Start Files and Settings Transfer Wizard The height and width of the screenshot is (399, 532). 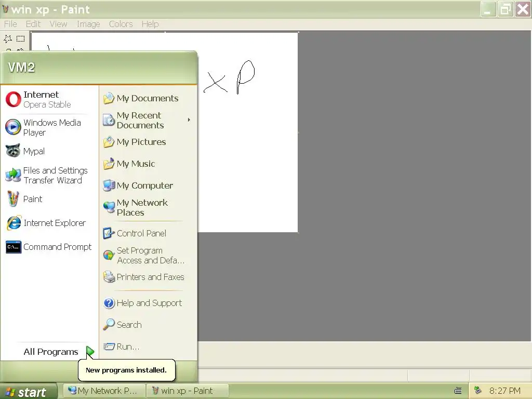pyautogui.click(x=49, y=175)
